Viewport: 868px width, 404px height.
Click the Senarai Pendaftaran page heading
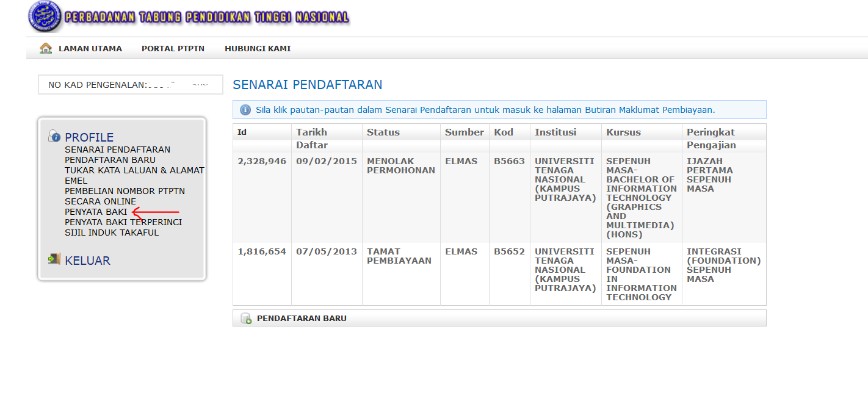click(x=308, y=85)
